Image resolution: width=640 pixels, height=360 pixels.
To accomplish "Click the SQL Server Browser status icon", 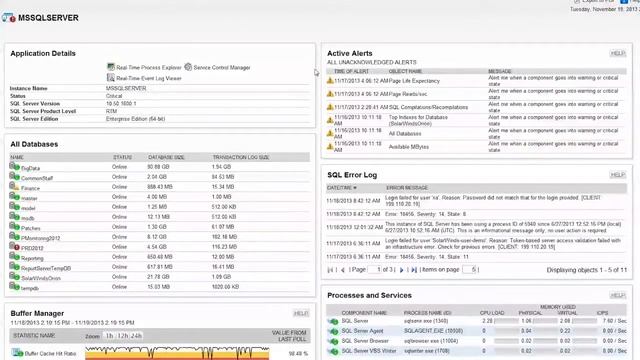I will click(x=333, y=341).
